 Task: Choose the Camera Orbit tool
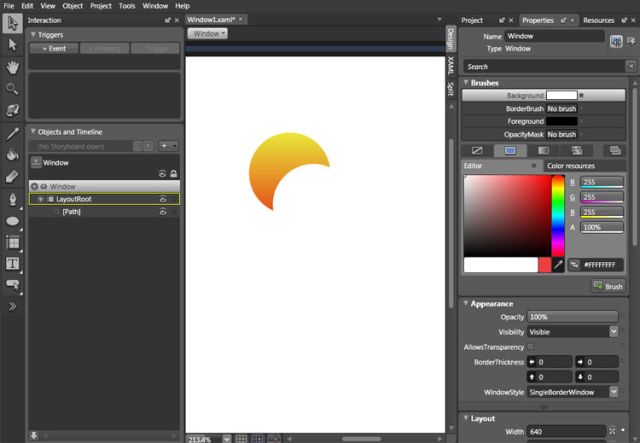coord(12,110)
